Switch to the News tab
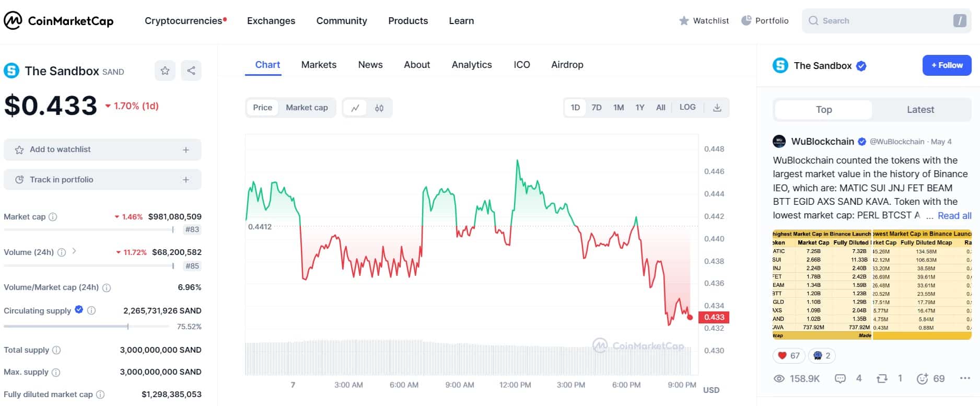The width and height of the screenshot is (980, 406). tap(370, 65)
